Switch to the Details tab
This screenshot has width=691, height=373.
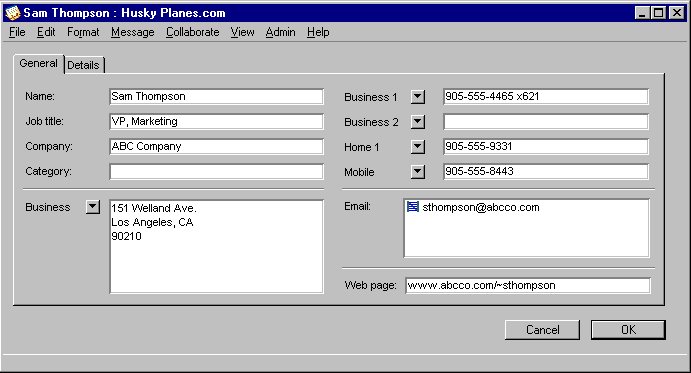click(84, 65)
